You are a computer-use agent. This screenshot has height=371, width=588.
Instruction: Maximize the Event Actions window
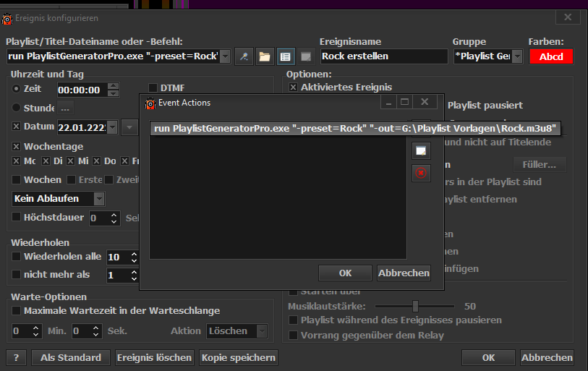click(x=404, y=102)
